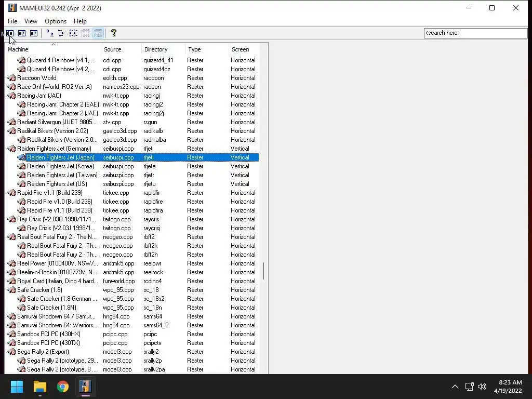Select Reelin-n-Rockin game row

point(132,272)
